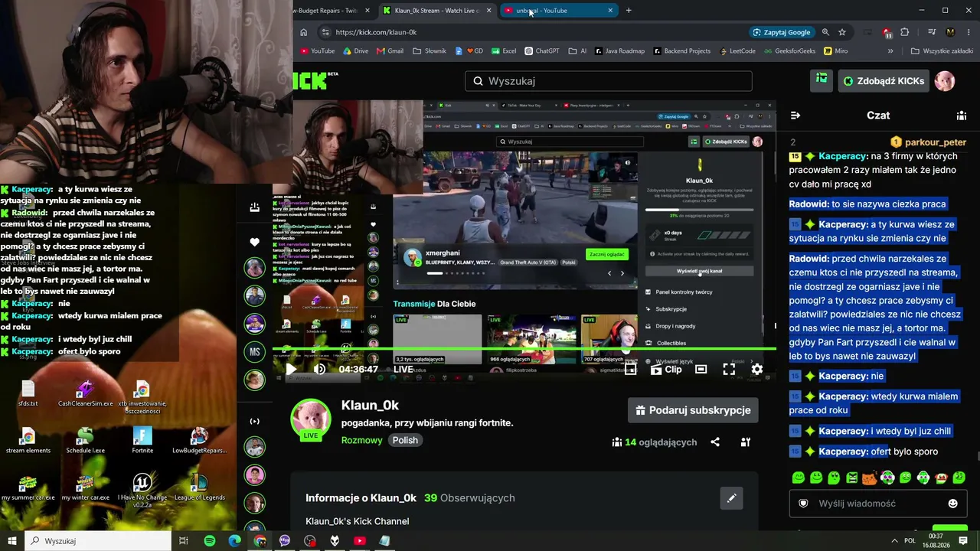
Task: Collapse the chat panel arrow icon
Action: pyautogui.click(x=795, y=116)
